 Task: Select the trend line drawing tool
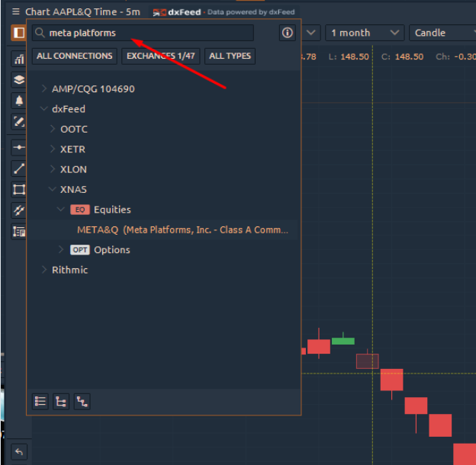pos(18,168)
